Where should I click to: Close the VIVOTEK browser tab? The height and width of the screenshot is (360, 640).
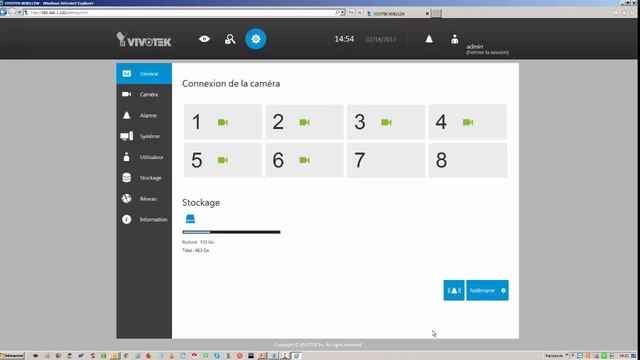[427, 13]
